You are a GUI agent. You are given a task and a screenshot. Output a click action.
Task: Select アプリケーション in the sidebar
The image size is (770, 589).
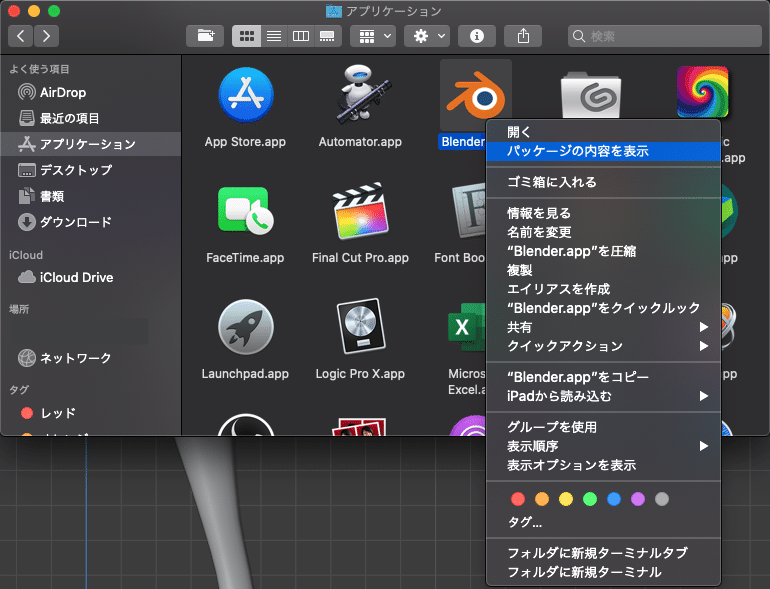pyautogui.click(x=91, y=144)
